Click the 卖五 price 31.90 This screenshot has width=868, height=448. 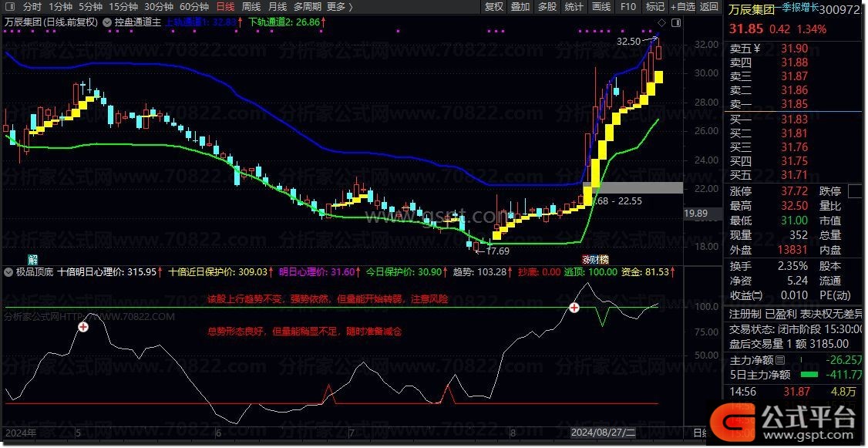point(794,49)
